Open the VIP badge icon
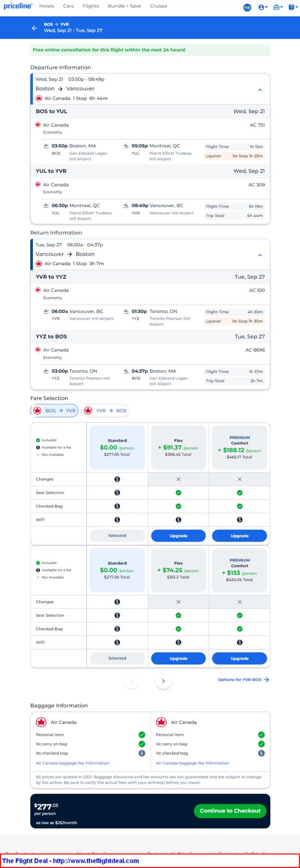Image resolution: width=300 pixels, height=868 pixels. (x=247, y=7)
